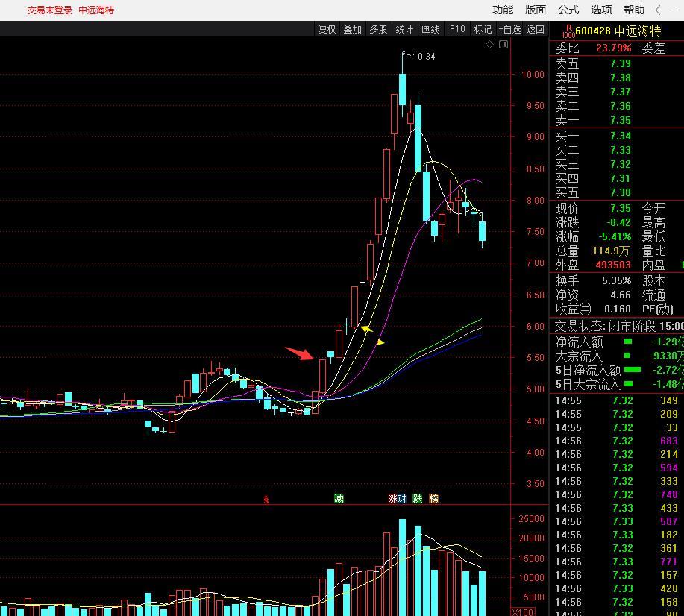Click 净资 value 4.66
This screenshot has height=616, width=684.
tap(621, 295)
